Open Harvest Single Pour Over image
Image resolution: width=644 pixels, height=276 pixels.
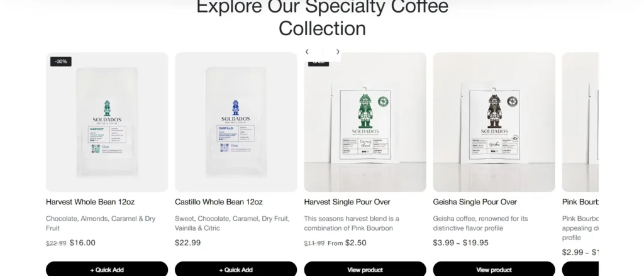[x=365, y=122]
